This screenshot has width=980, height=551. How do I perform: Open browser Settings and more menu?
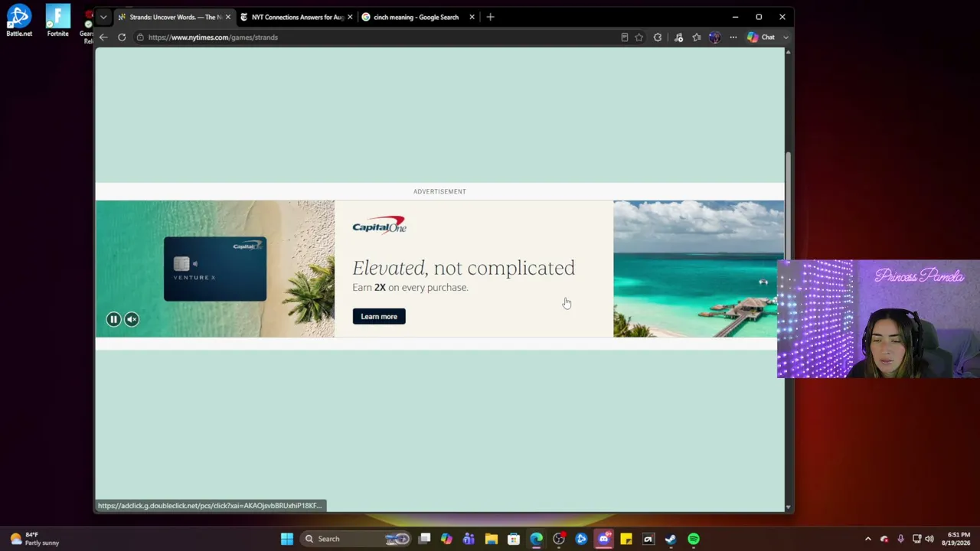733,37
